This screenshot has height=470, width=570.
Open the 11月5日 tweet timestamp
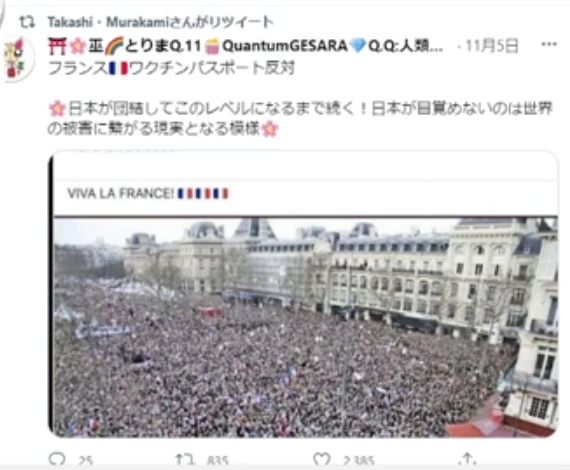pos(491,46)
